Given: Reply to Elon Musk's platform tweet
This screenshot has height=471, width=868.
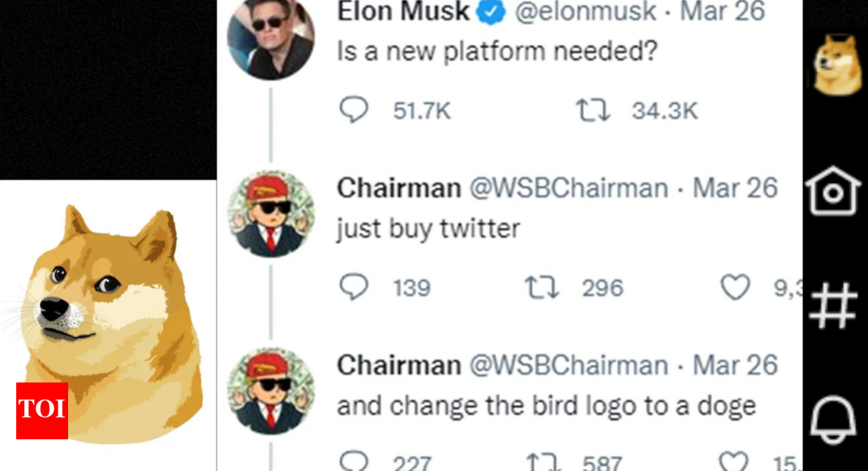Looking at the screenshot, I should 353,111.
